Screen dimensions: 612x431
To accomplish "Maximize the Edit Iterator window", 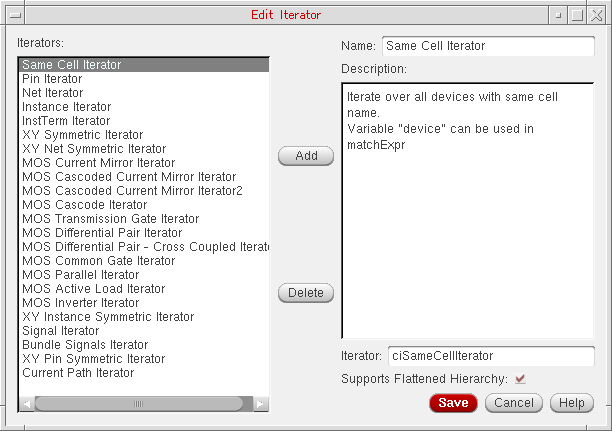I will [577, 15].
